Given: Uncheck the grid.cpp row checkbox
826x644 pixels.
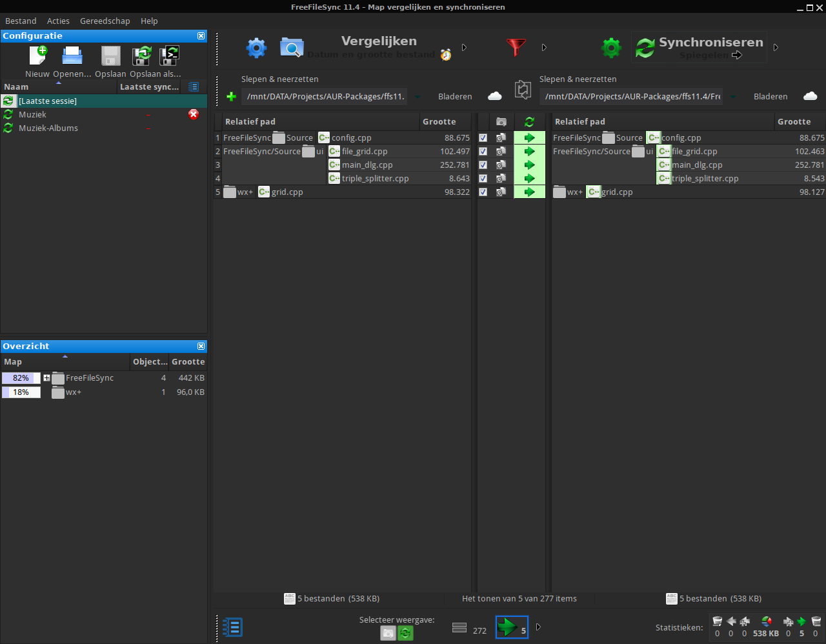Looking at the screenshot, I should 483,192.
